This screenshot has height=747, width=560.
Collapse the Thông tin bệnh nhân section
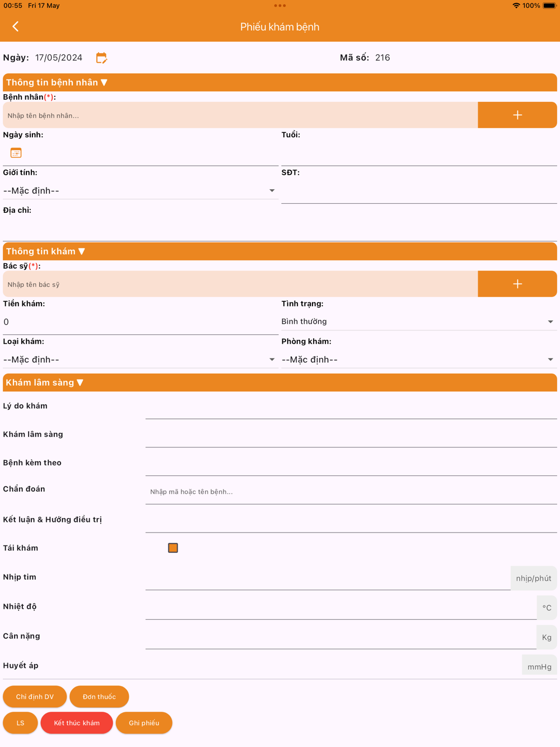[x=280, y=82]
